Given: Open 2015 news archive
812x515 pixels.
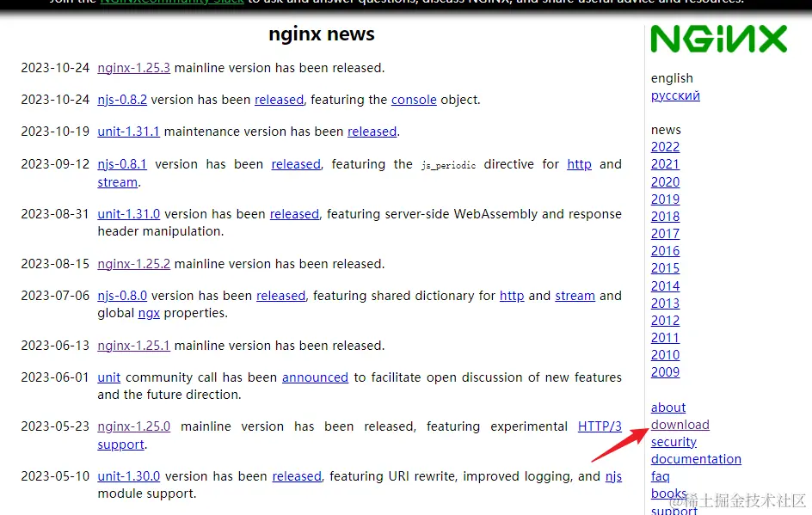Looking at the screenshot, I should 665,268.
